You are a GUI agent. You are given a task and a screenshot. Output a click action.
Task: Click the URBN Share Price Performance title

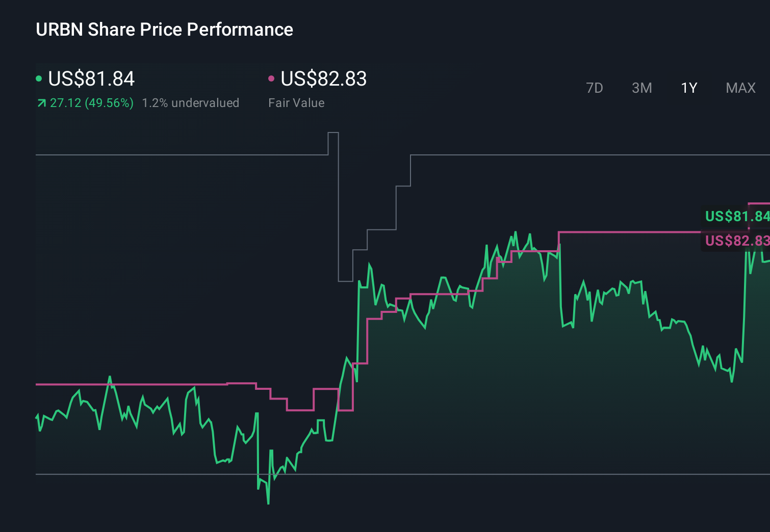pos(164,30)
